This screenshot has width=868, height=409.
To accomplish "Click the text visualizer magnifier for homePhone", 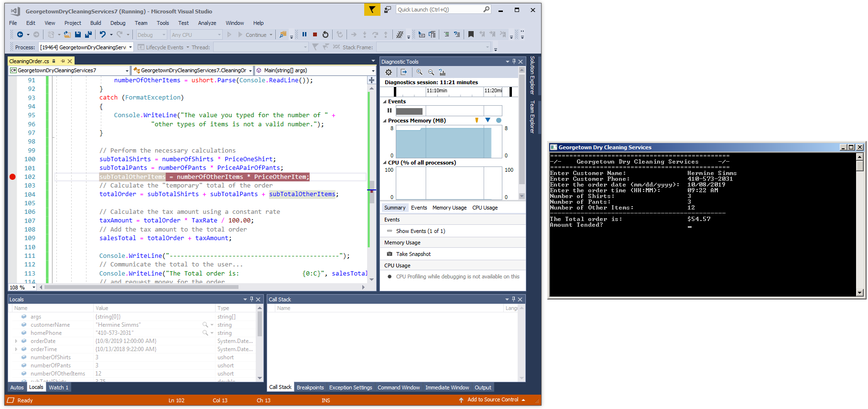I will (x=205, y=333).
